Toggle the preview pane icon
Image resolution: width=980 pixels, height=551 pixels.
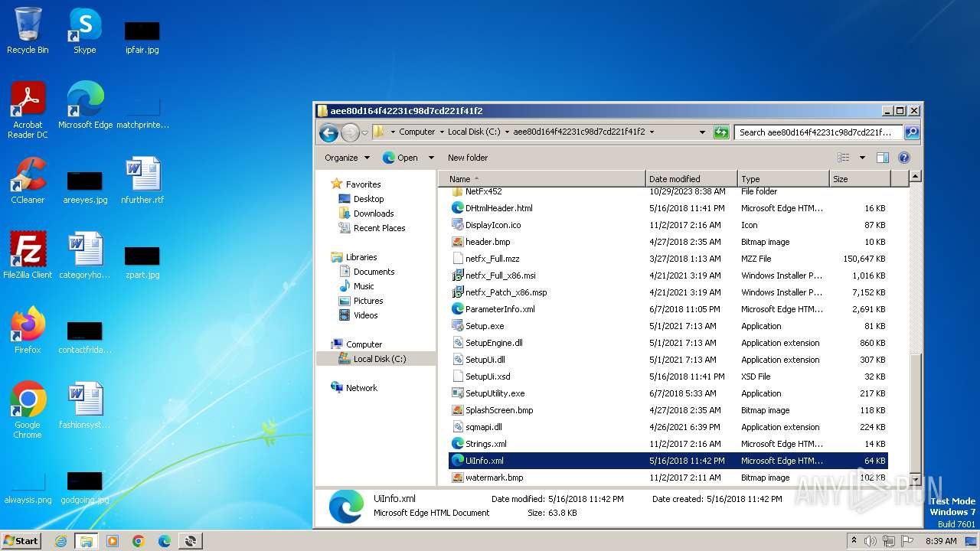[x=882, y=158]
